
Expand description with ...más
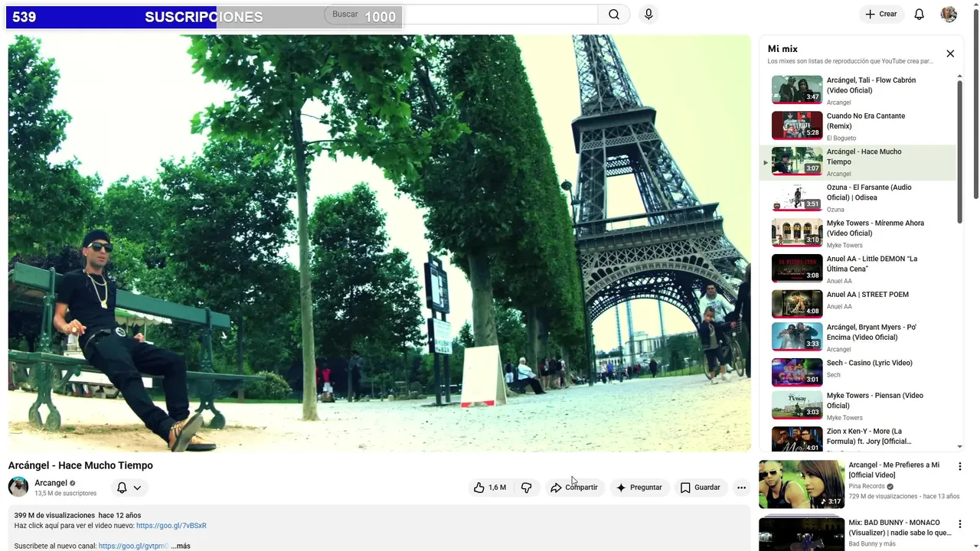pos(181,546)
